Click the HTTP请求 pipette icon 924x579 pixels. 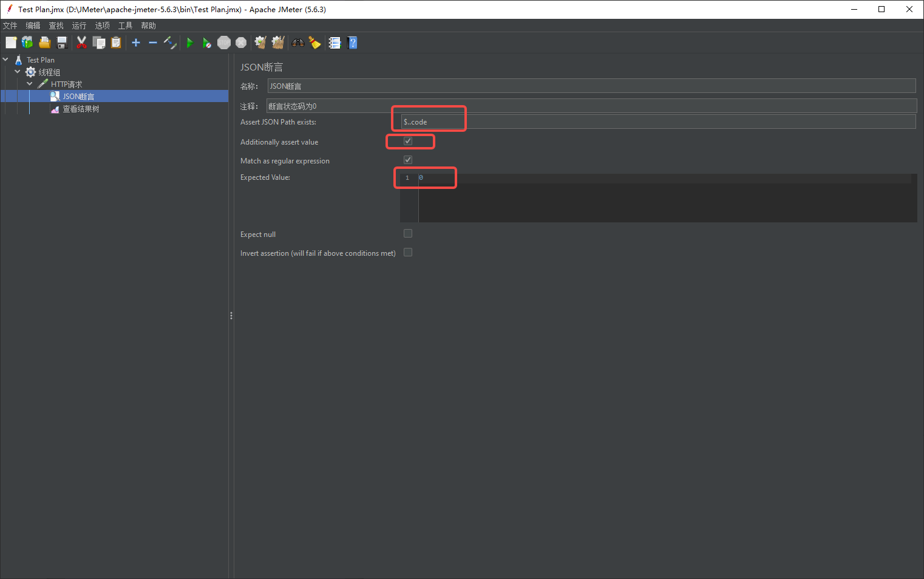pyautogui.click(x=42, y=84)
